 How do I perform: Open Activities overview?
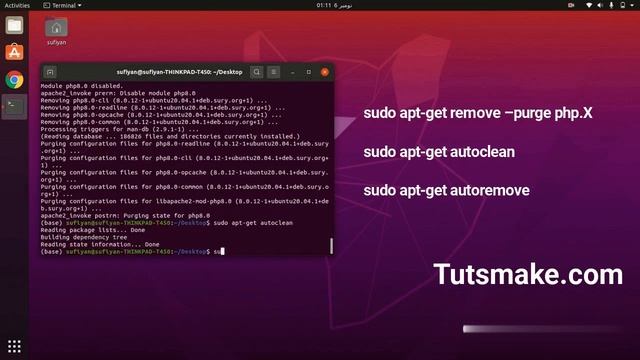pos(17,5)
